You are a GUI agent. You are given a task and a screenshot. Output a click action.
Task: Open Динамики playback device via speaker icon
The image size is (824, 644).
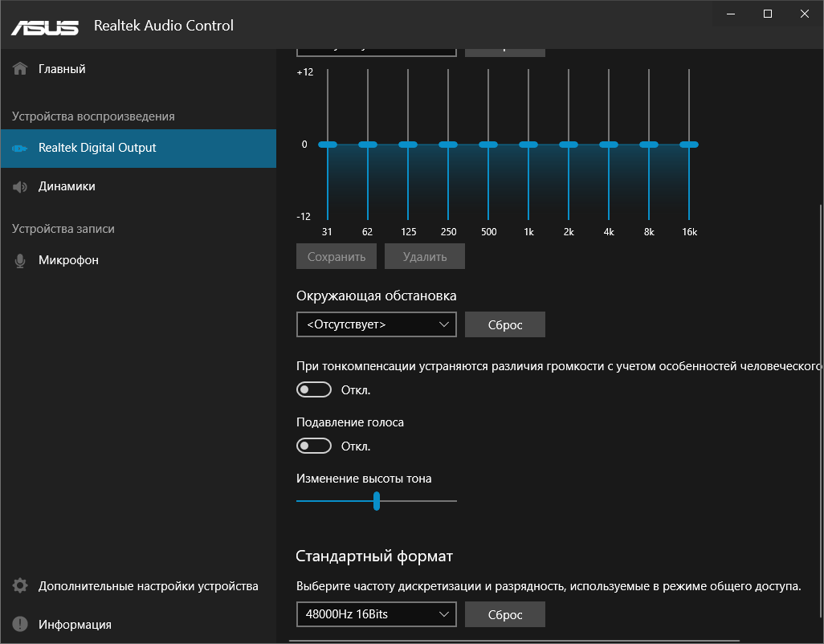click(x=19, y=185)
